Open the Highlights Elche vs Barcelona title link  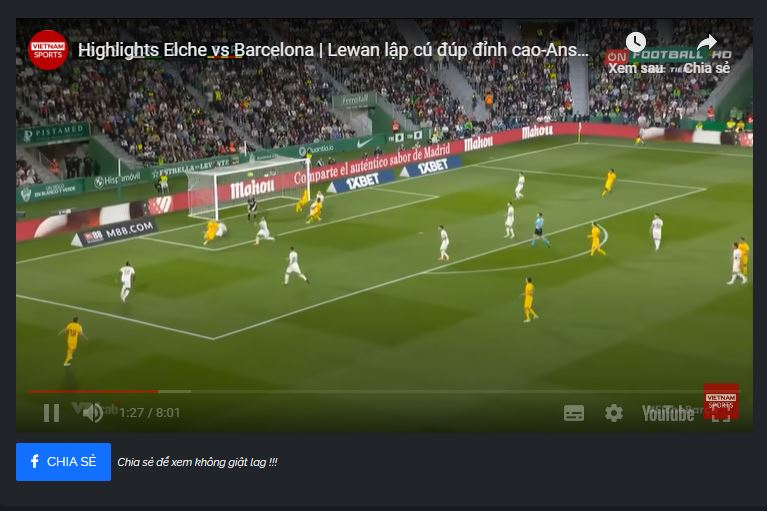[333, 50]
